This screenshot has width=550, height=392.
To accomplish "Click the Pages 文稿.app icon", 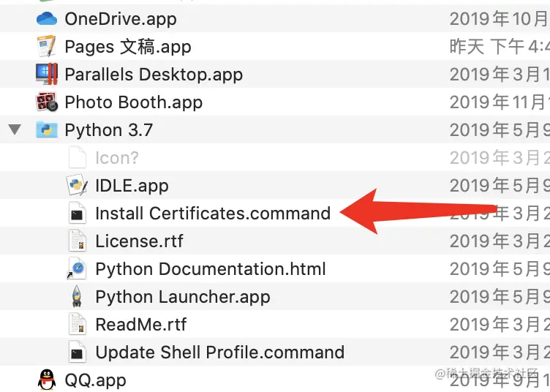I will pyautogui.click(x=47, y=46).
